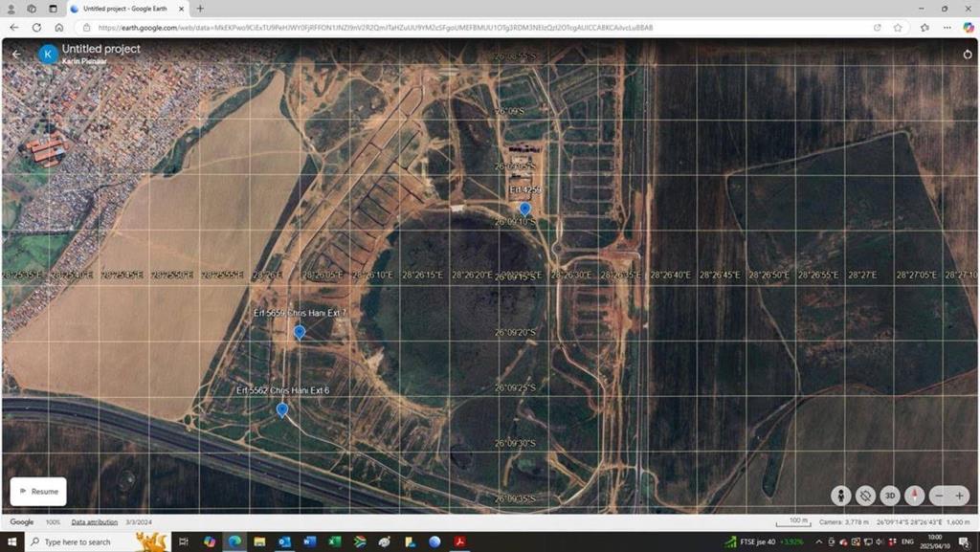Click the Erf 4259 placemark pin
The width and height of the screenshot is (980, 552).
[524, 209]
